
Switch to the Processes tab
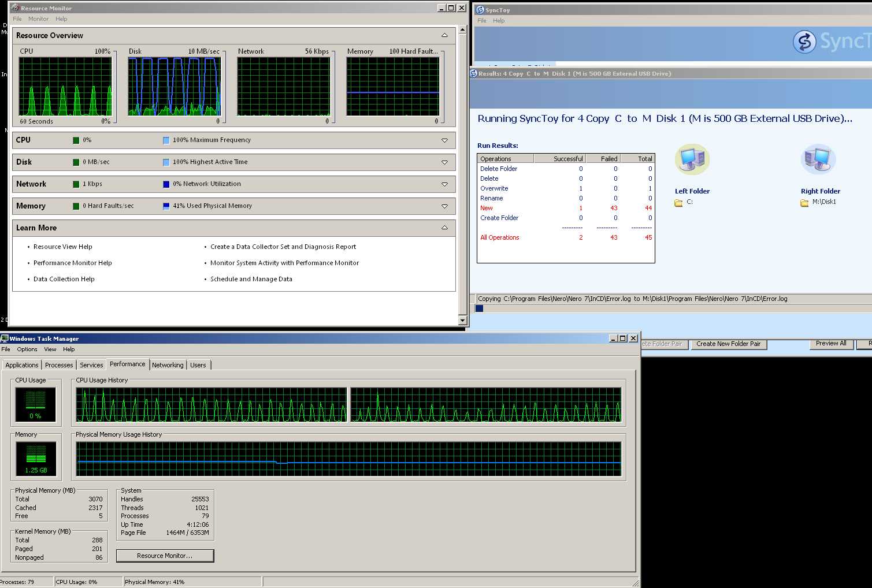pyautogui.click(x=59, y=365)
